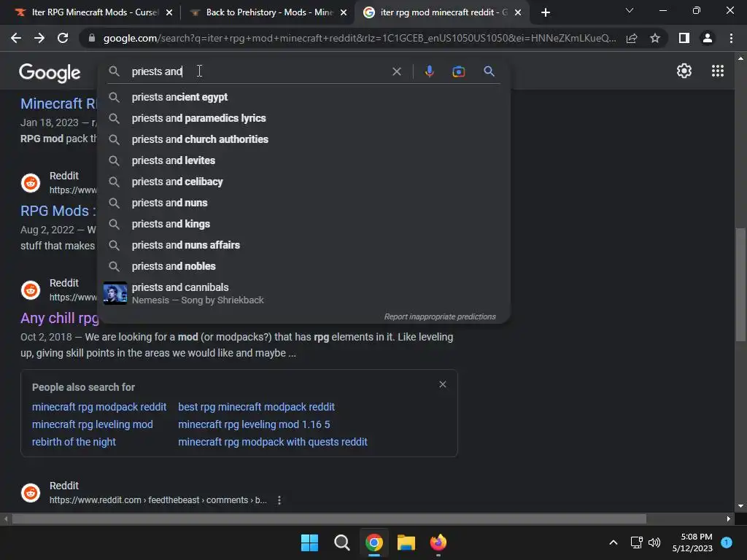This screenshot has width=747, height=560.
Task: Start voice search with microphone icon
Action: point(429,71)
